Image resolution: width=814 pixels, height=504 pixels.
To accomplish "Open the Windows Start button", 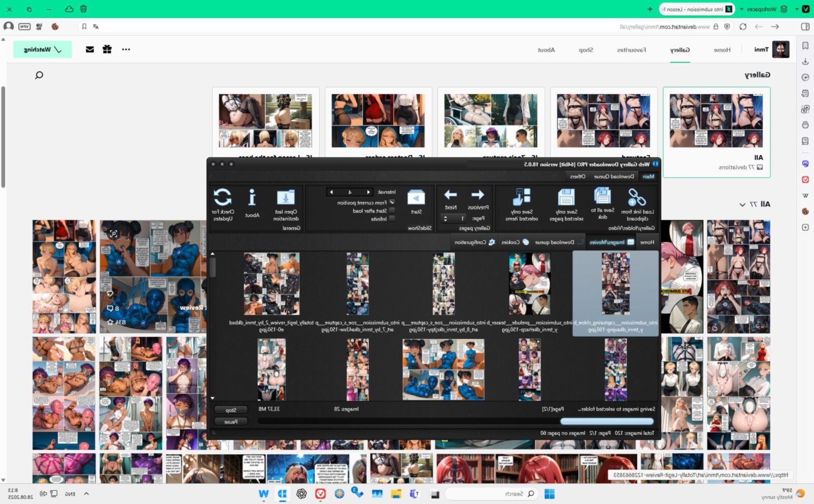I will click(549, 494).
